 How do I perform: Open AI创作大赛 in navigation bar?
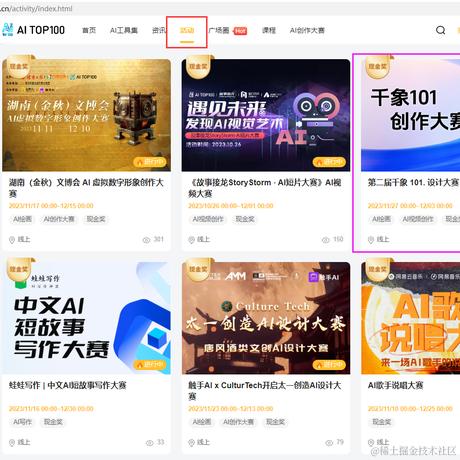307,30
